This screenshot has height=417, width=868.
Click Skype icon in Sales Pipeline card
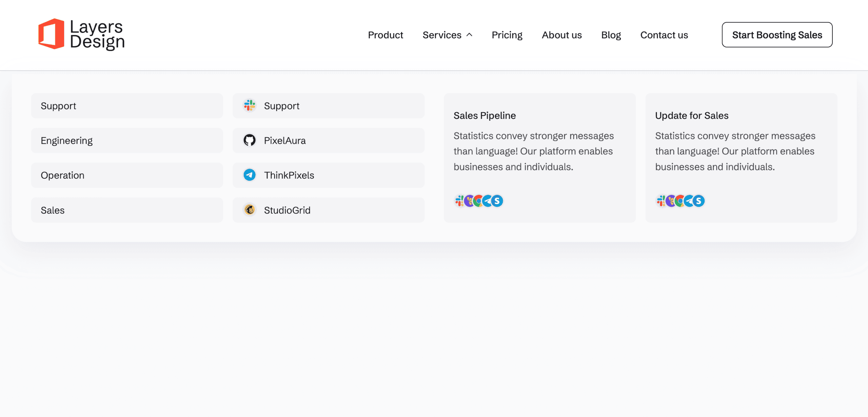(497, 201)
